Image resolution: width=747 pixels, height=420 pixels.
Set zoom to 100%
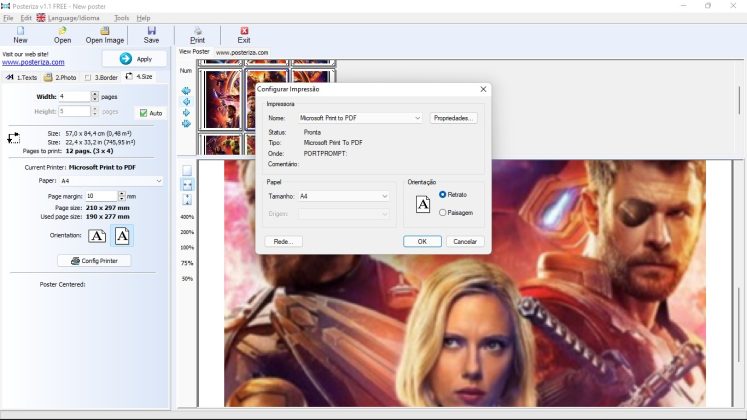(x=187, y=248)
